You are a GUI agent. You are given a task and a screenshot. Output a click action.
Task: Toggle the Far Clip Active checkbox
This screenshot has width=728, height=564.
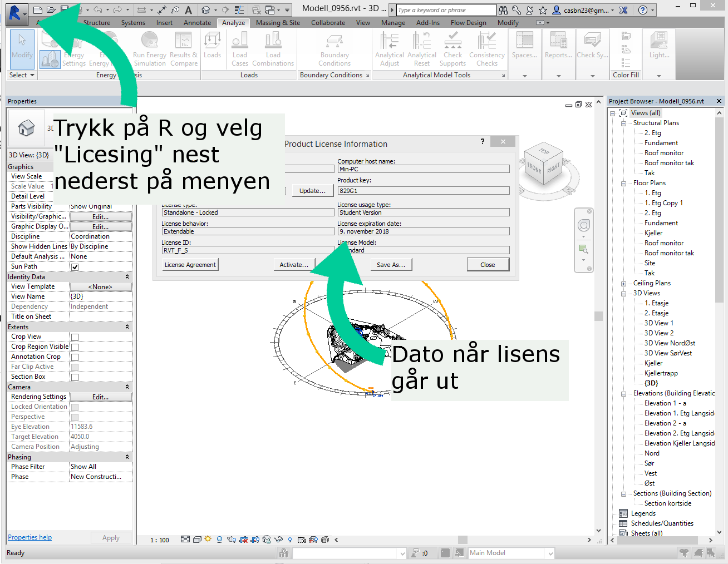(75, 367)
